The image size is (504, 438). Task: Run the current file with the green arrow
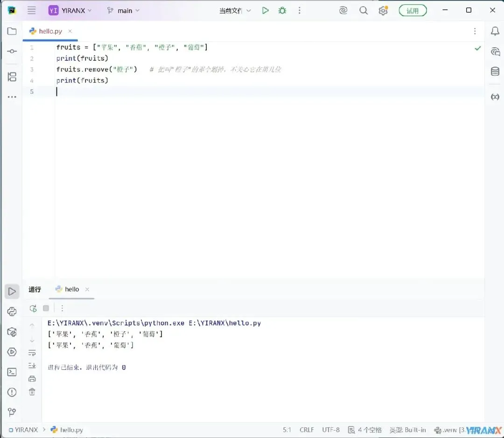click(265, 11)
